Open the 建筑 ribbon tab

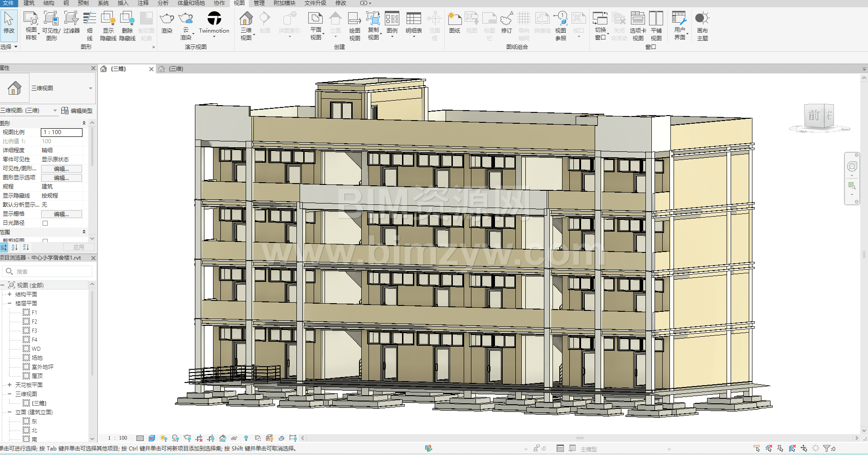point(29,3)
